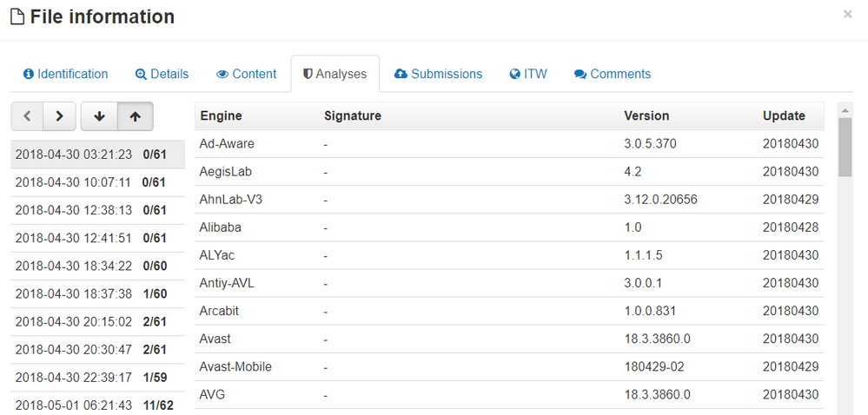Click the down-arrow sort button
The height and width of the screenshot is (415, 868).
coord(99,116)
